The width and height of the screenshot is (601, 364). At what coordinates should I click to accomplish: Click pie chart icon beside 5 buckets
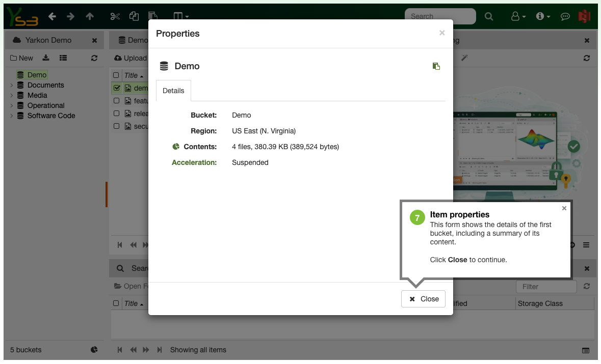(94, 350)
